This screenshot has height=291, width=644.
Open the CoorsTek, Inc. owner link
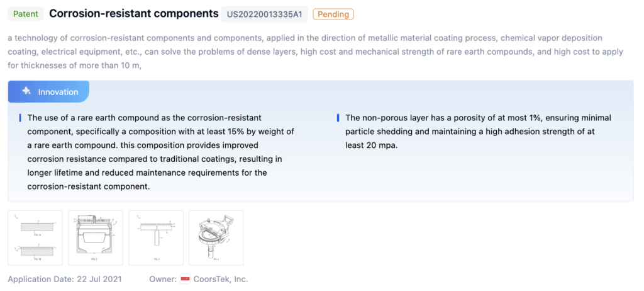click(221, 278)
